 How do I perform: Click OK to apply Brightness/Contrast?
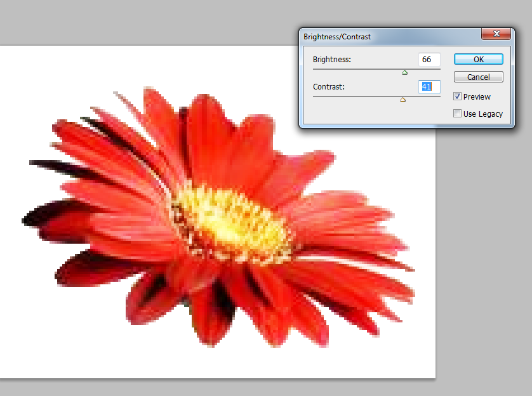(478, 59)
